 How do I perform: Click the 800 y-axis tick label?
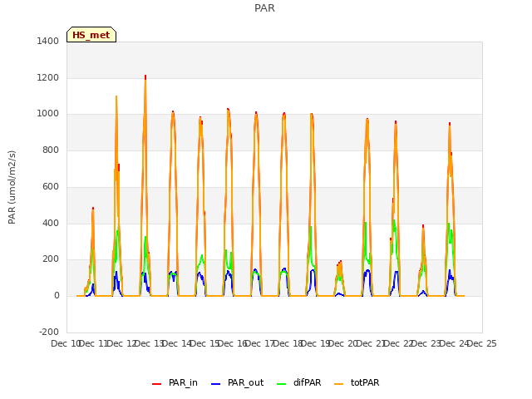point(51,150)
